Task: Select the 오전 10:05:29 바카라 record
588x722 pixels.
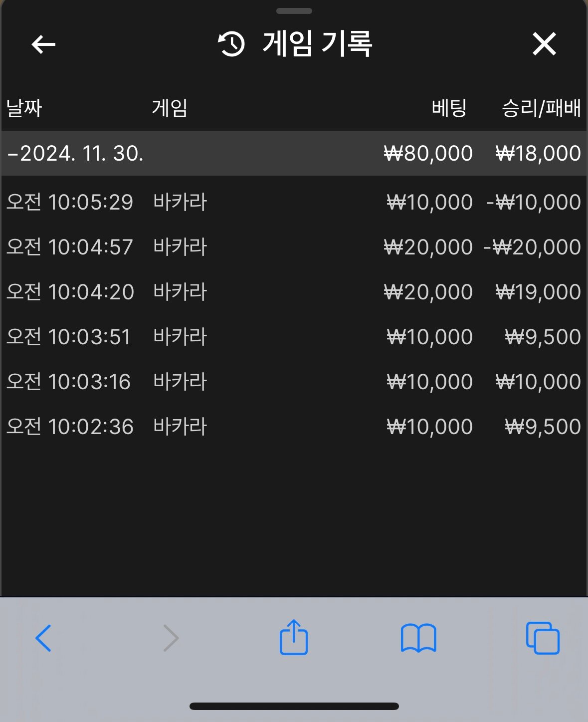Action: (294, 202)
